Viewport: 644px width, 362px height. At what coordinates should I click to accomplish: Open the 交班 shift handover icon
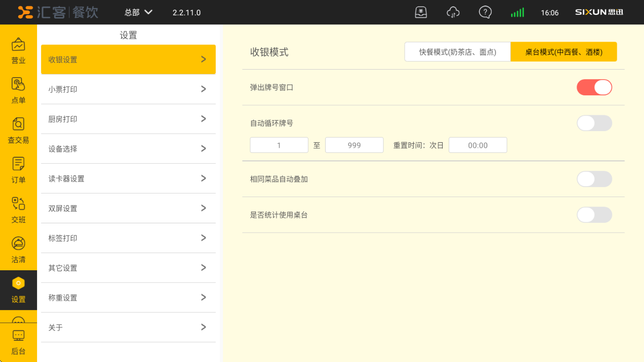tap(18, 210)
